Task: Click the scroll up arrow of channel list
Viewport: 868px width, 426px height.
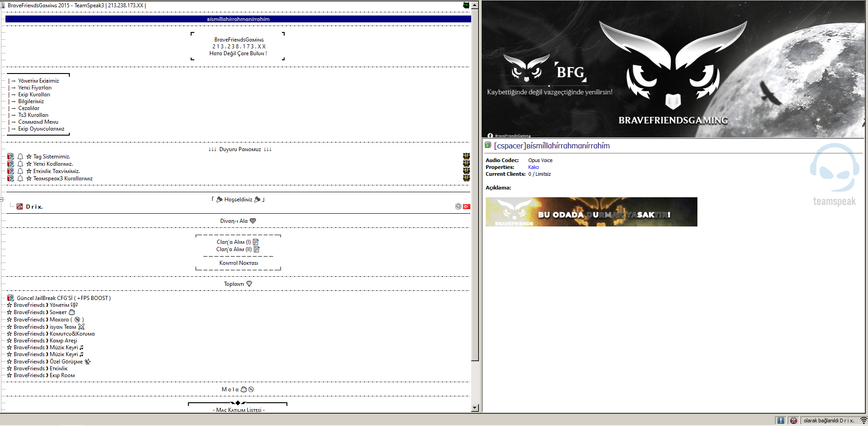Action: click(475, 5)
